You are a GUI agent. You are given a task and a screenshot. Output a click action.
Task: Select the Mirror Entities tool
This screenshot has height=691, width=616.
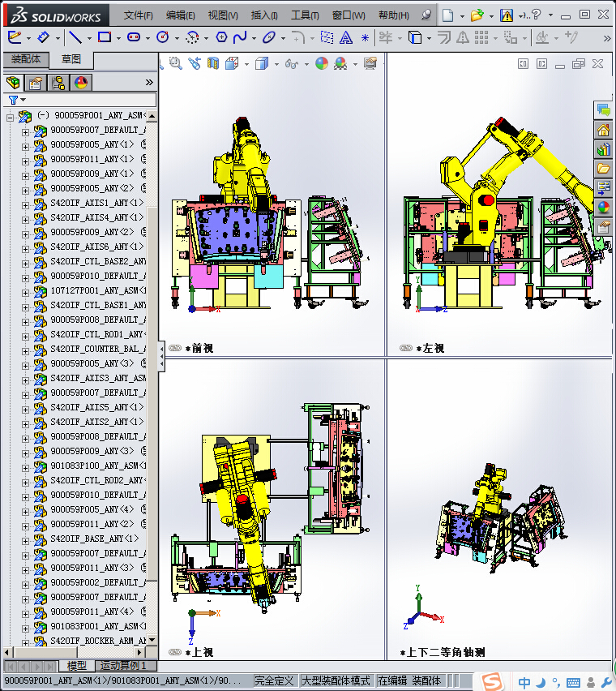point(462,37)
